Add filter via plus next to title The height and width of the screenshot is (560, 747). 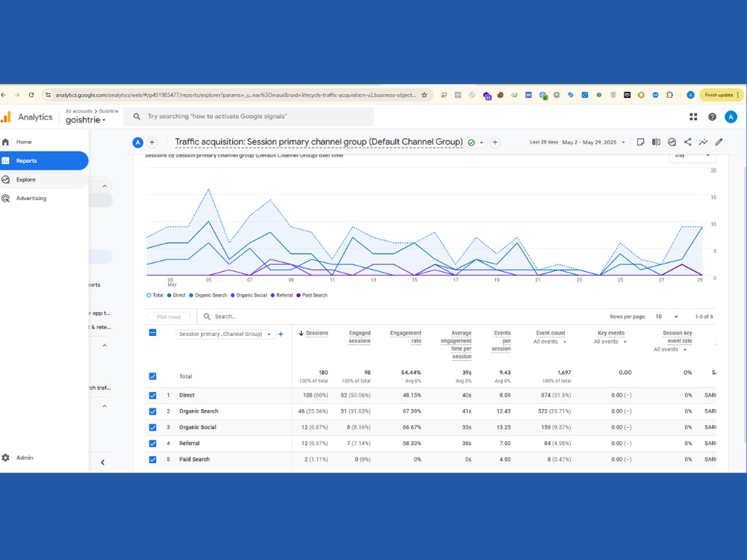pyautogui.click(x=495, y=142)
